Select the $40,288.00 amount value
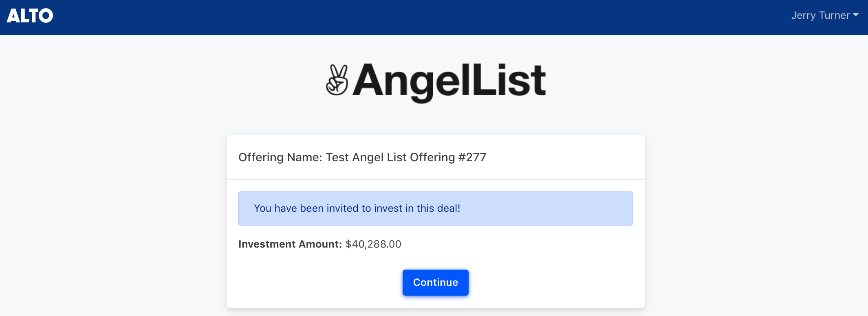Screen dimensions: 868x316 [373, 244]
